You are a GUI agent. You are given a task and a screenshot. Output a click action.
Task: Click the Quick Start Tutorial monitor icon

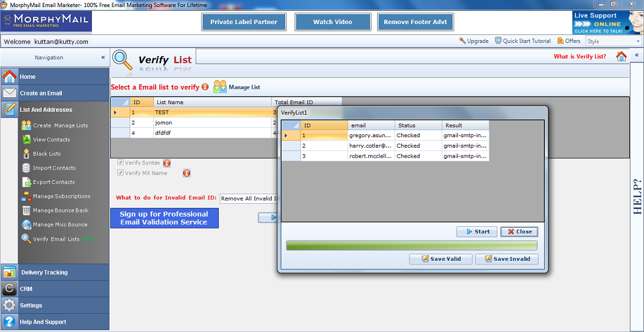(x=498, y=41)
